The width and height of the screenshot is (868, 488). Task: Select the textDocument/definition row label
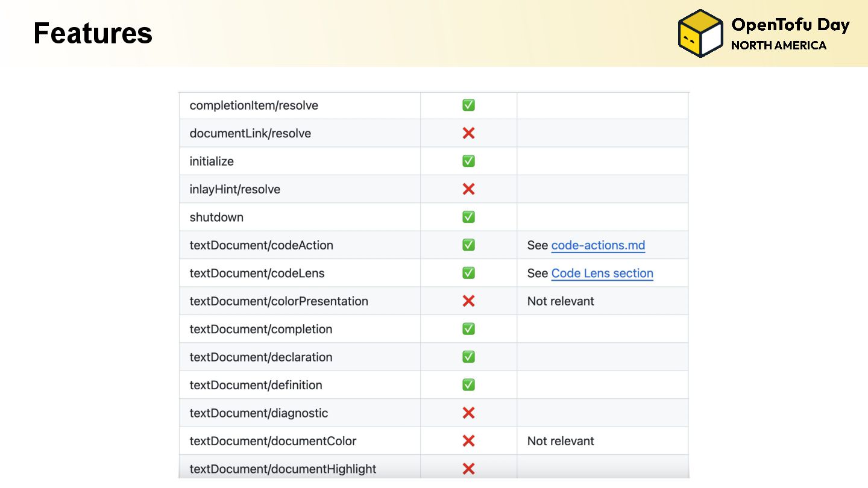point(256,385)
